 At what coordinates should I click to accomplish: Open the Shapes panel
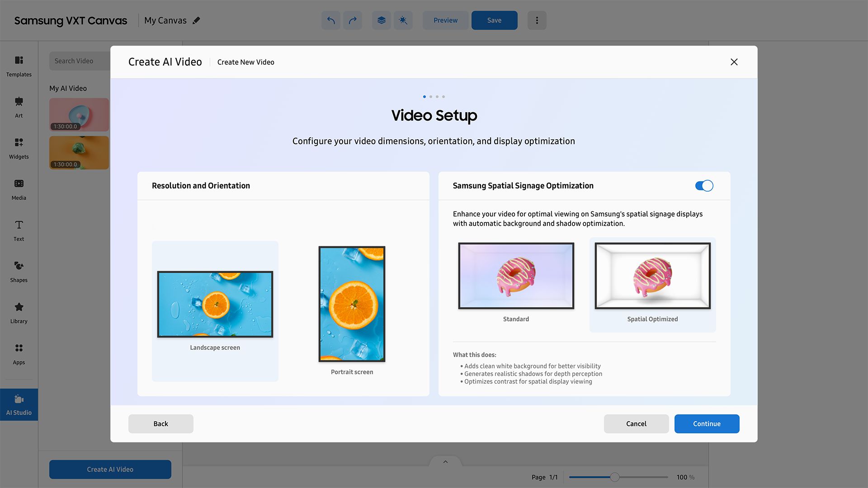coord(19,271)
